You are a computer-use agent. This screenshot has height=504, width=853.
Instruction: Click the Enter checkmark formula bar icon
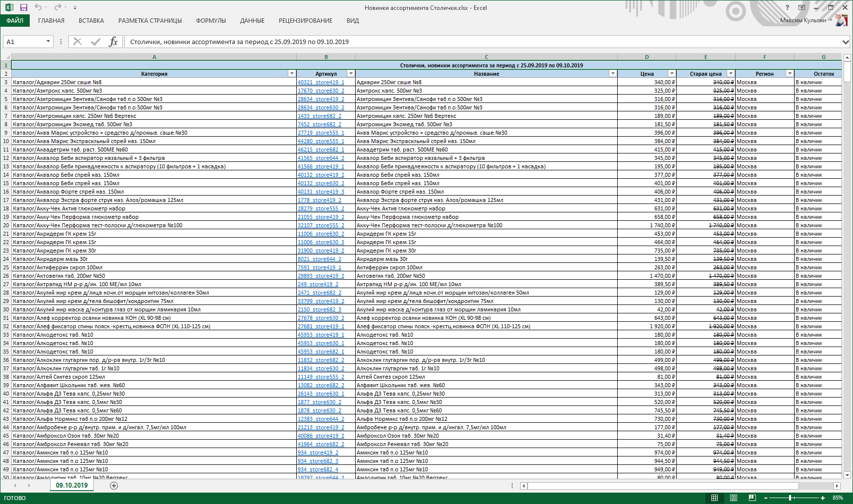click(x=96, y=42)
